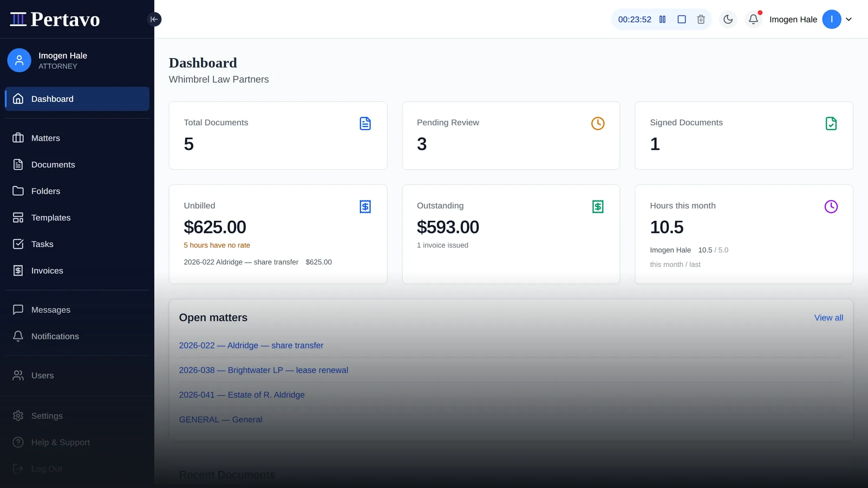Open Folders in sidebar
This screenshot has height=488, width=868.
pyautogui.click(x=77, y=191)
